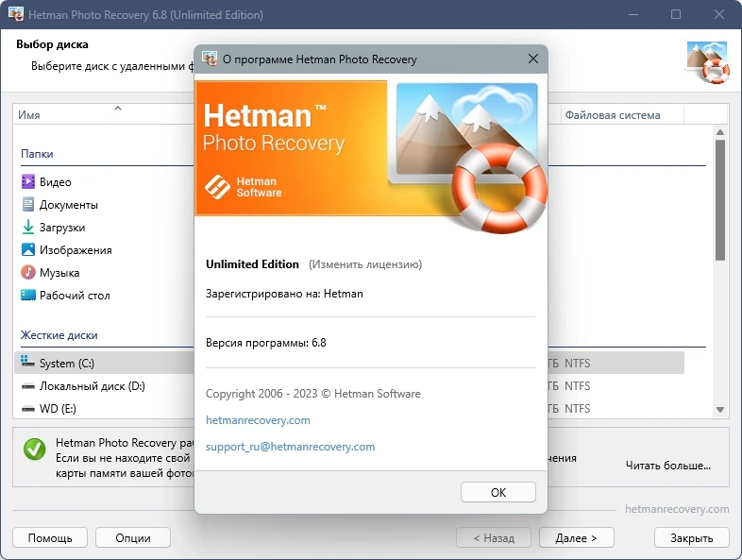This screenshot has height=560, width=742.
Task: Click the WD (E:) drive icon
Action: pos(28,409)
